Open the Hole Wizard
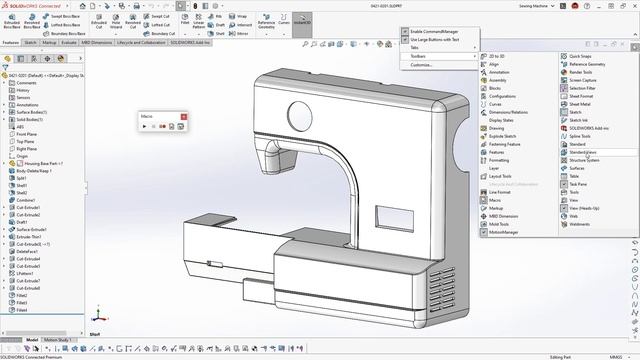This screenshot has width=640, height=360. 116,21
